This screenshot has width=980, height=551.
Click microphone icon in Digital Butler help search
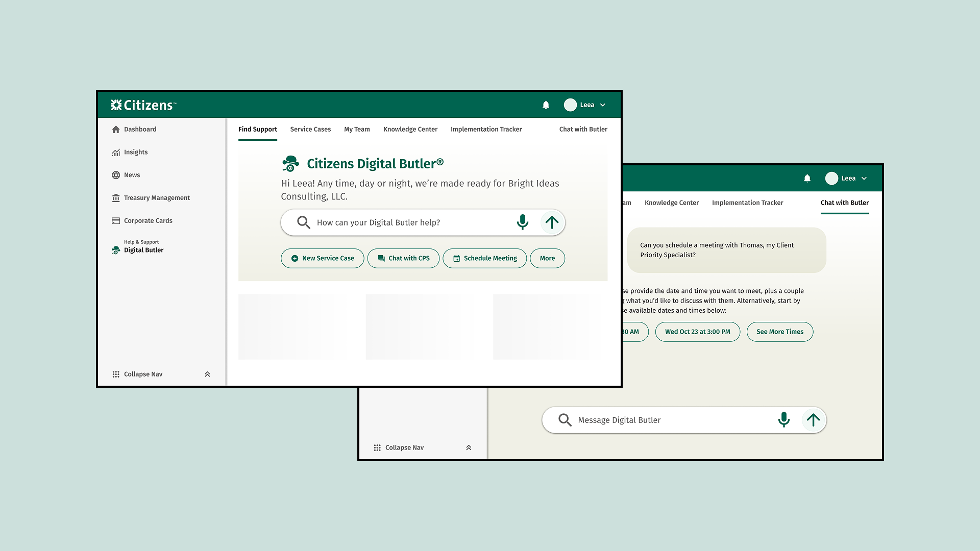[x=522, y=222]
